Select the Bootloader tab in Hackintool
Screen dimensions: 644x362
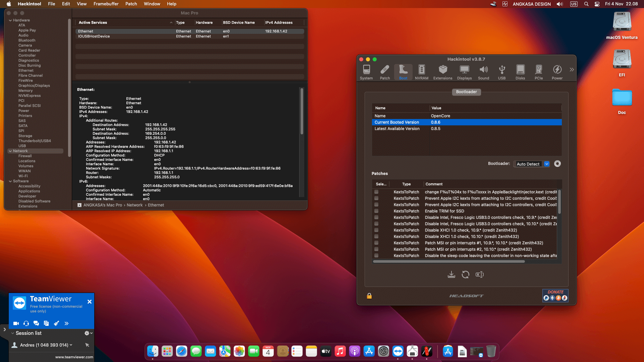pos(466,92)
